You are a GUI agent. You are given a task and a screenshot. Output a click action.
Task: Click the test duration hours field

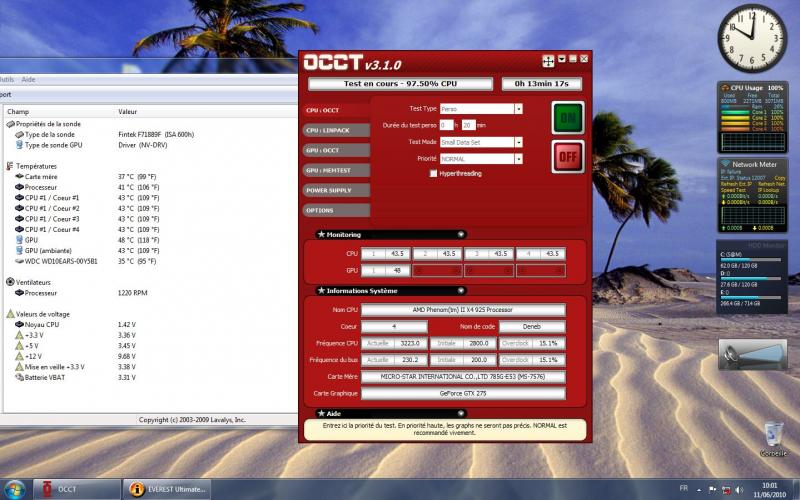446,125
